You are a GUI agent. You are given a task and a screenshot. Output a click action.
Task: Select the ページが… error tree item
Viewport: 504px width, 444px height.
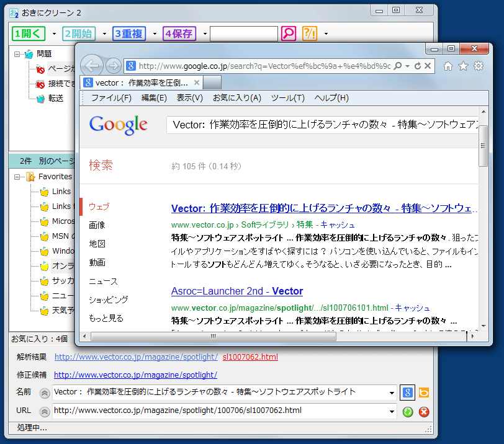pyautogui.click(x=61, y=69)
